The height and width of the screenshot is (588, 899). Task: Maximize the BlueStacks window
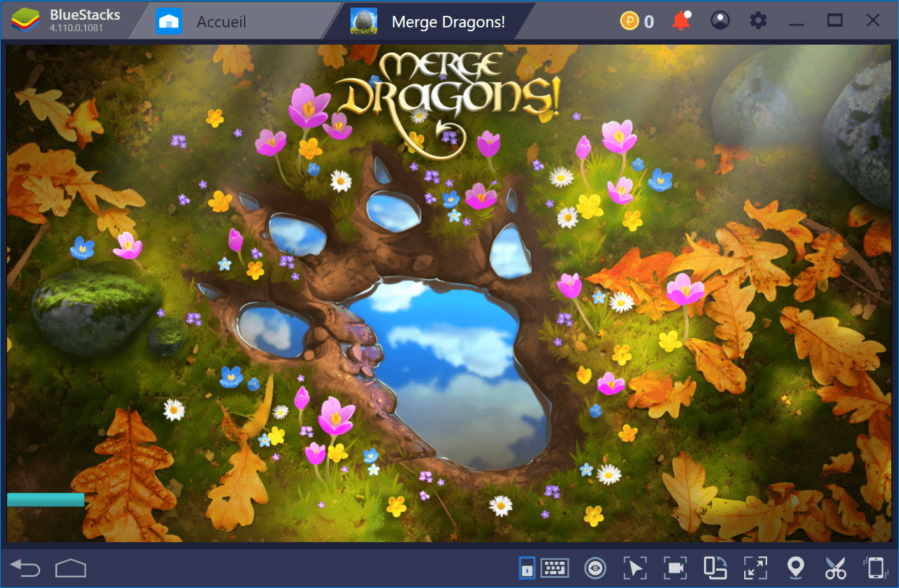click(x=835, y=21)
